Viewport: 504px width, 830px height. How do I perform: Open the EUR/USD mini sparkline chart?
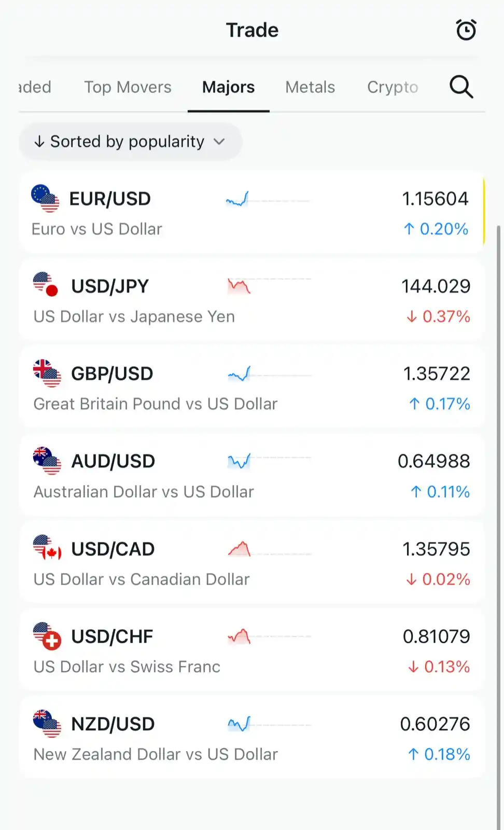point(268,199)
